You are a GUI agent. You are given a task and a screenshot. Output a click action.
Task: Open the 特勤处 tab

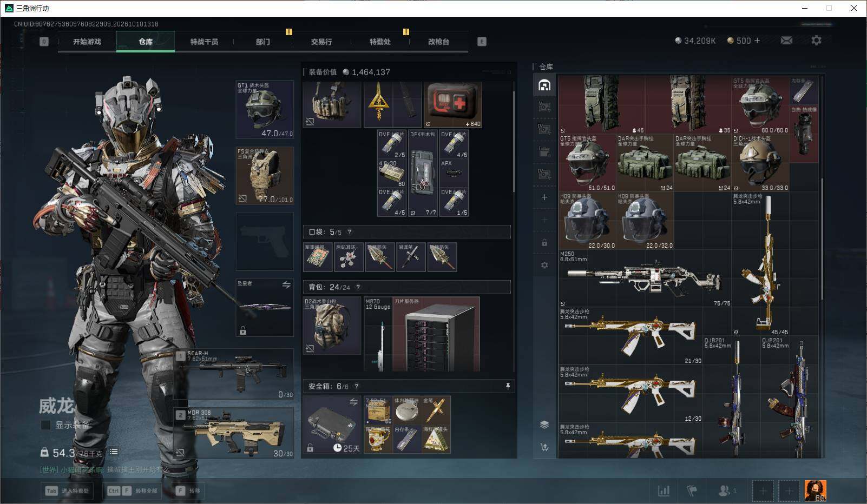coord(380,42)
